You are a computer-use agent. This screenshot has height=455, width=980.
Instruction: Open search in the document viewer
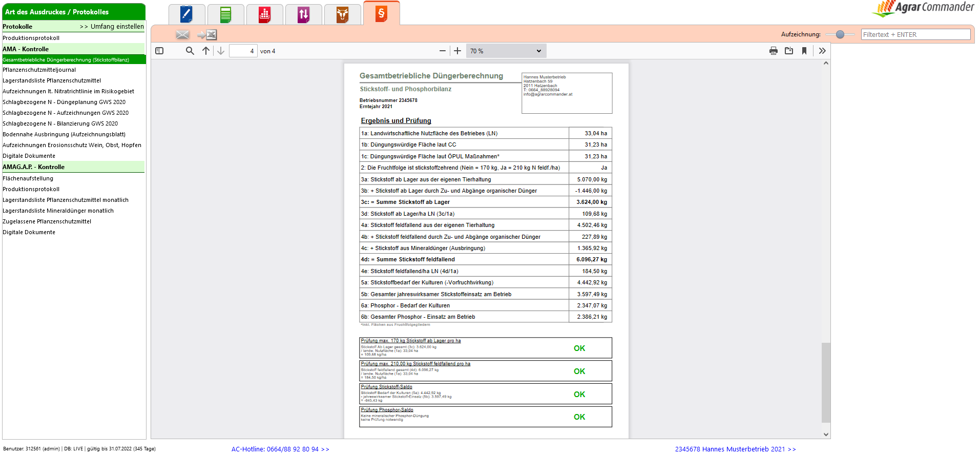point(190,51)
